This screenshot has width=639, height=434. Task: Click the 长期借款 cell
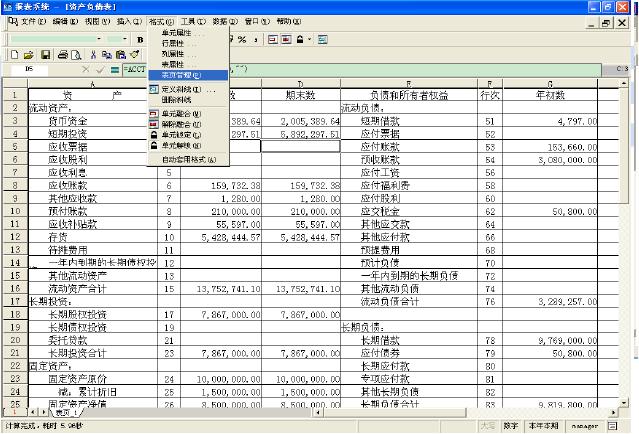point(409,340)
